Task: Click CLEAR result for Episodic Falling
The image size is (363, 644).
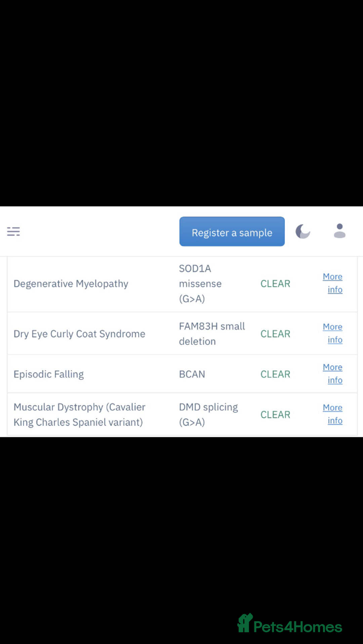Action: 275,374
